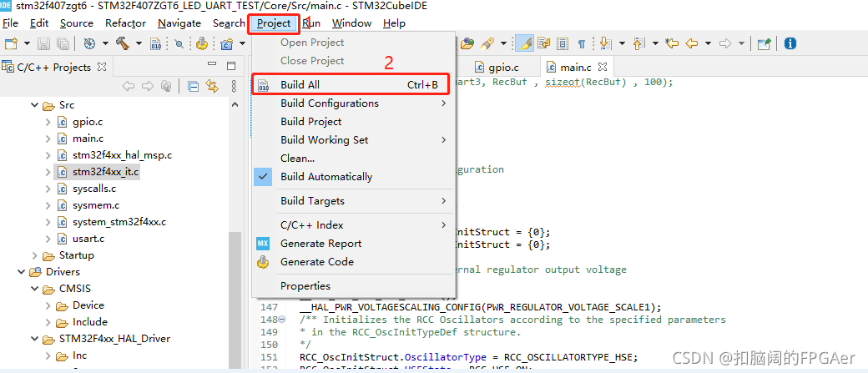Screen dimensions: 868x373
Task: Open the New wizard dropdown arrow
Action: pyautogui.click(x=27, y=43)
